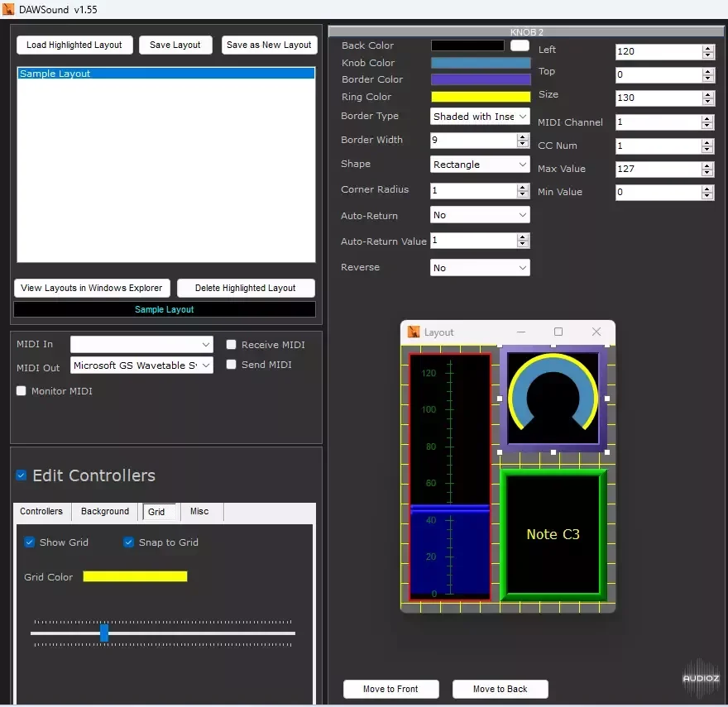Increase Border Width with the up arrow

523,137
